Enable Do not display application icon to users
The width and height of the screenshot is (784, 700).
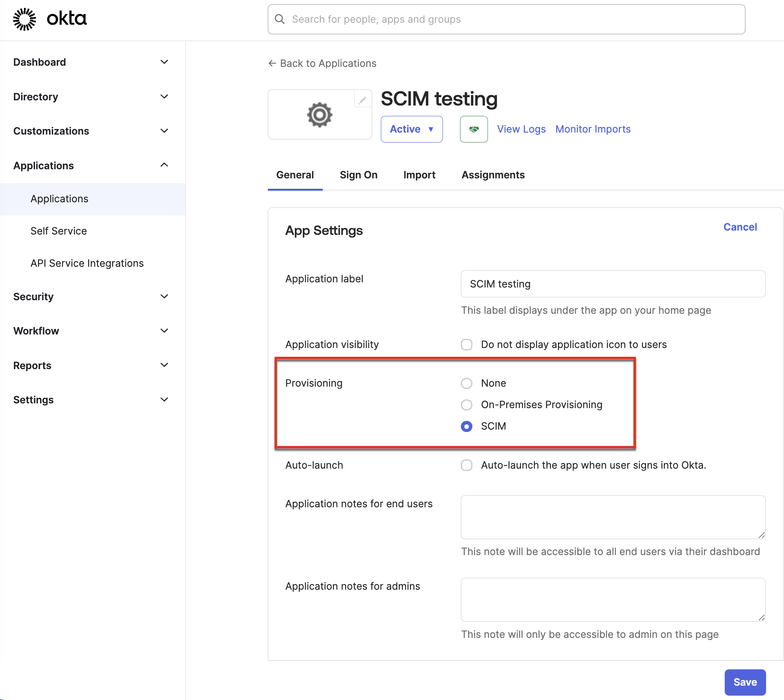pyautogui.click(x=466, y=344)
